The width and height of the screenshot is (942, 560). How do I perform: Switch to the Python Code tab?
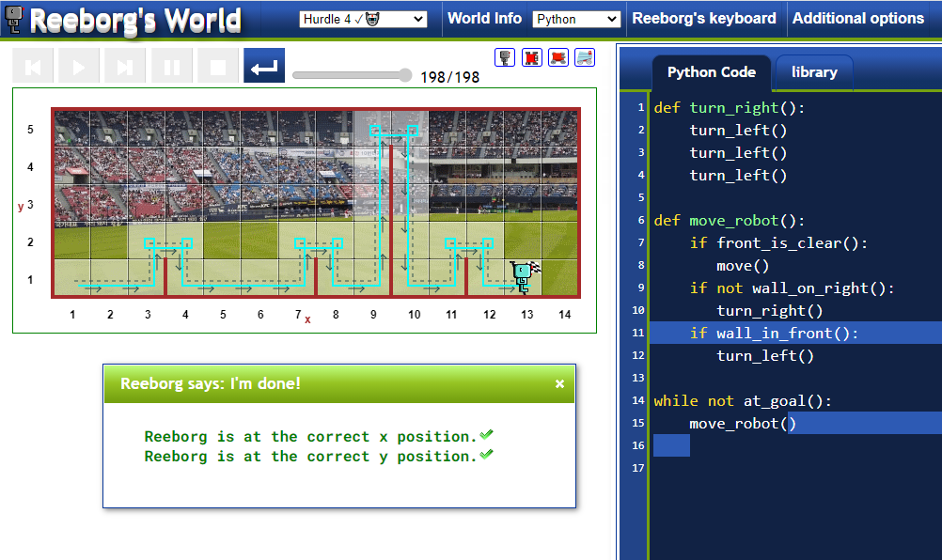(x=712, y=72)
